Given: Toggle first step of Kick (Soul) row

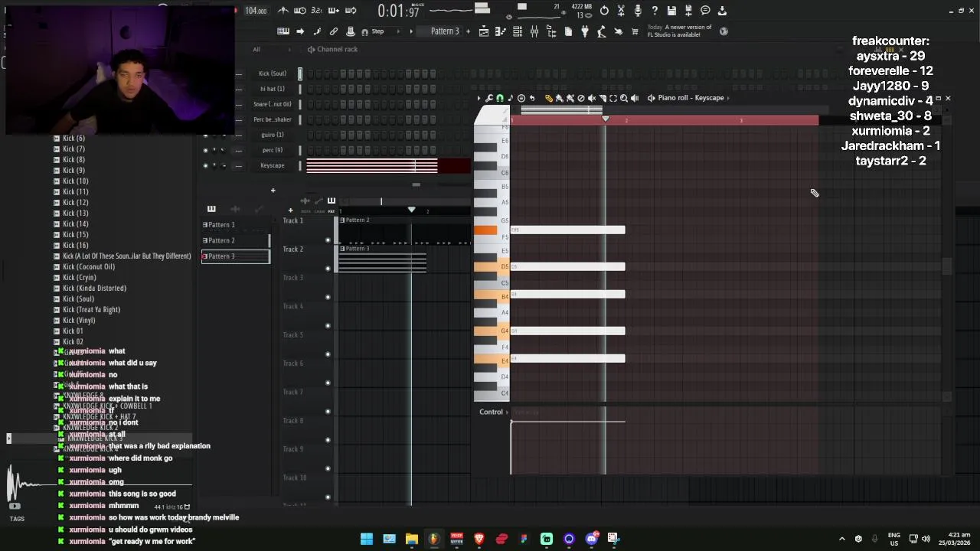Looking at the screenshot, I should (310, 73).
